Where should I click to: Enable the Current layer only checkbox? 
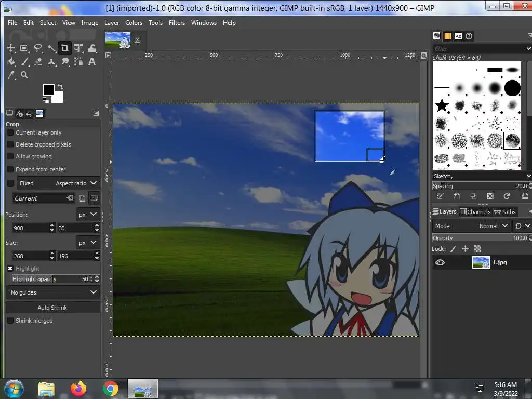click(x=10, y=132)
